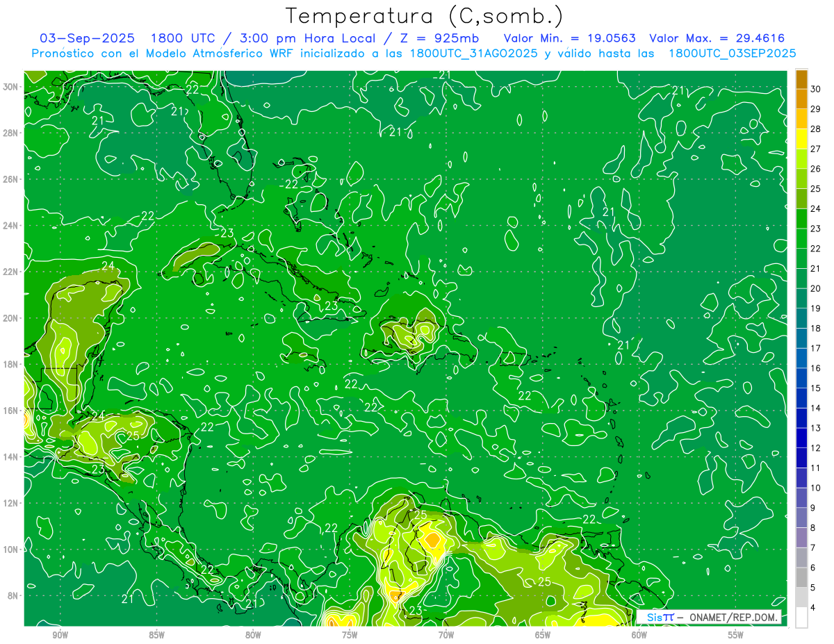Click the colorbar label '13'
Screen dimensions: 834x644
click(816, 428)
